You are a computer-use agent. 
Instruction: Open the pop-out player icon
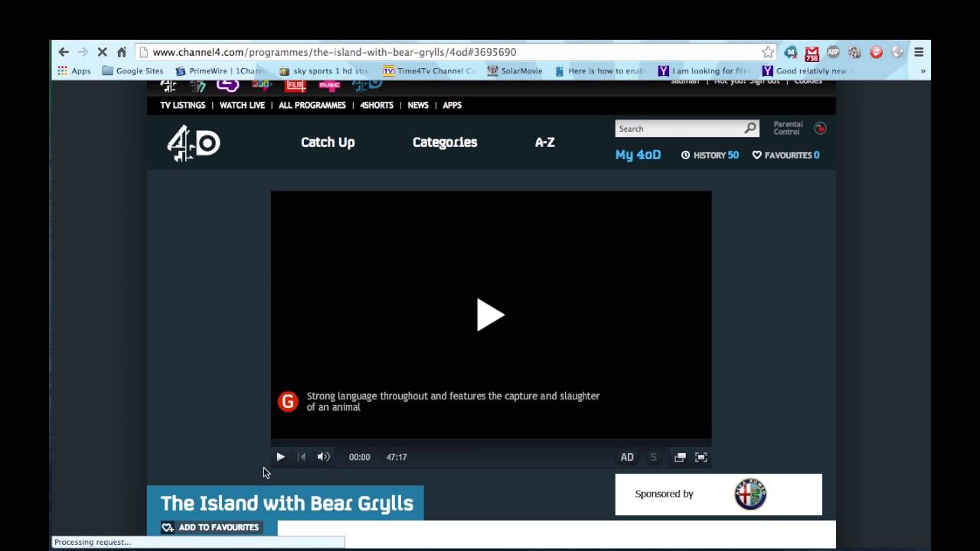click(680, 457)
